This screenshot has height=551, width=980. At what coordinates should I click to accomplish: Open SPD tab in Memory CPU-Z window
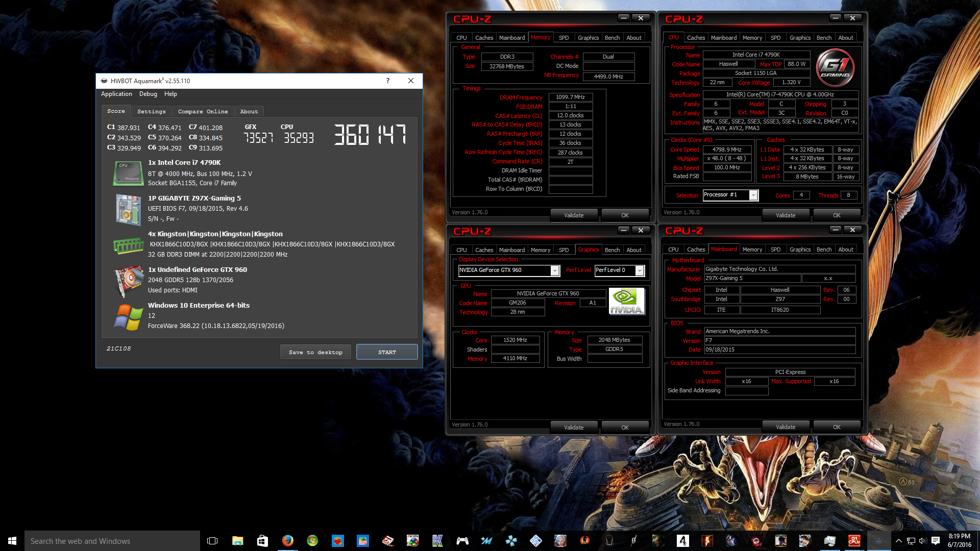[x=563, y=38]
